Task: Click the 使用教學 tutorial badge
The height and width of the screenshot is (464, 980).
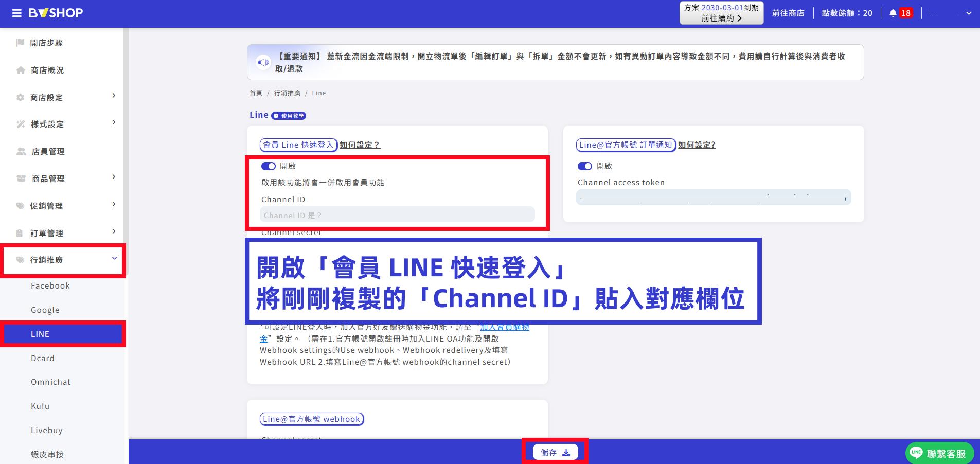Action: pyautogui.click(x=289, y=116)
